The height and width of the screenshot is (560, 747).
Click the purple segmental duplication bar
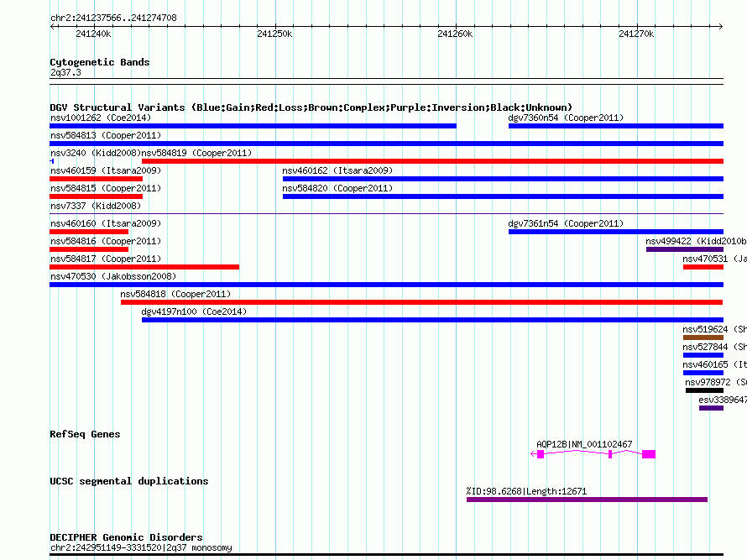pos(587,500)
